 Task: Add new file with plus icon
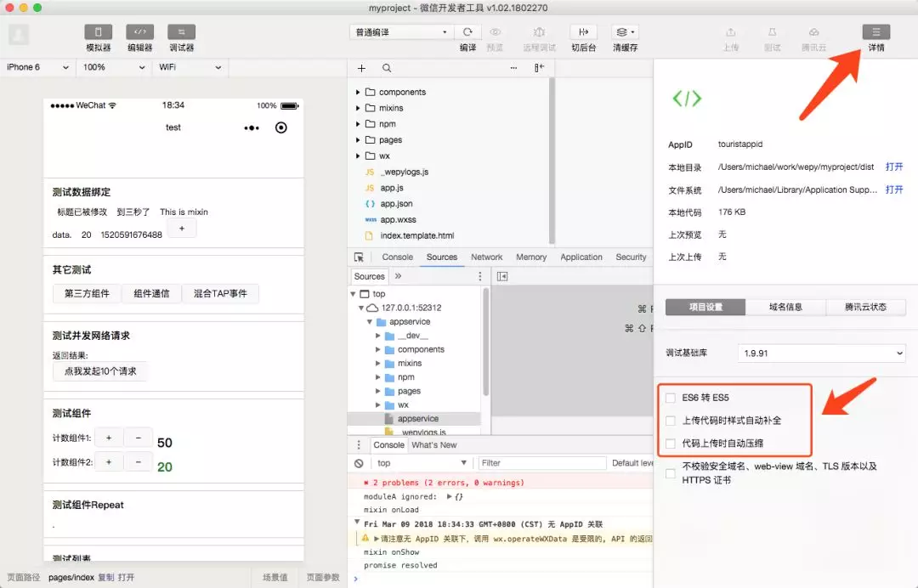[x=361, y=69]
